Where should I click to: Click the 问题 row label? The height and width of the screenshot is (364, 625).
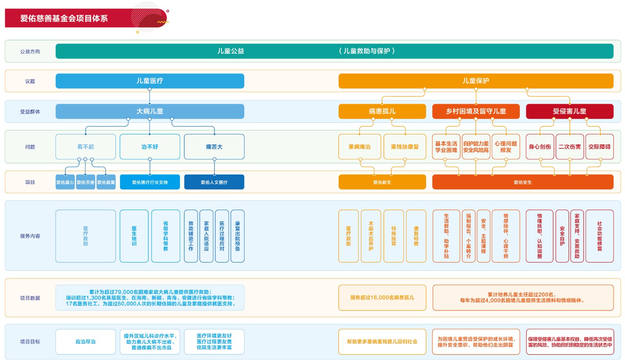[30, 147]
